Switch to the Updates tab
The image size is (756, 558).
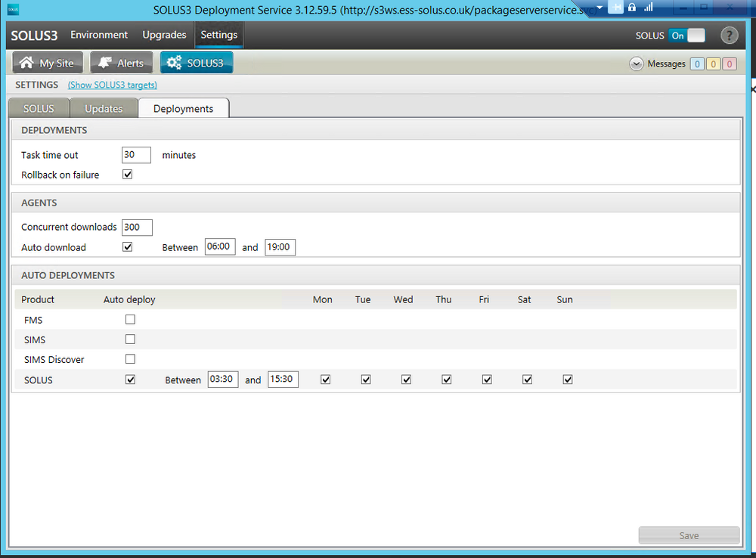coord(104,109)
